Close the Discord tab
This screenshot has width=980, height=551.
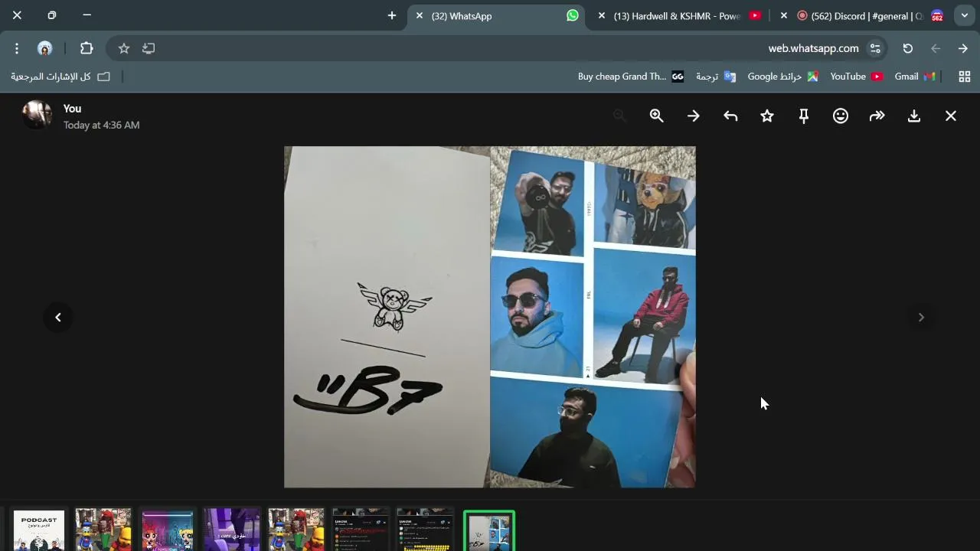pyautogui.click(x=784, y=15)
